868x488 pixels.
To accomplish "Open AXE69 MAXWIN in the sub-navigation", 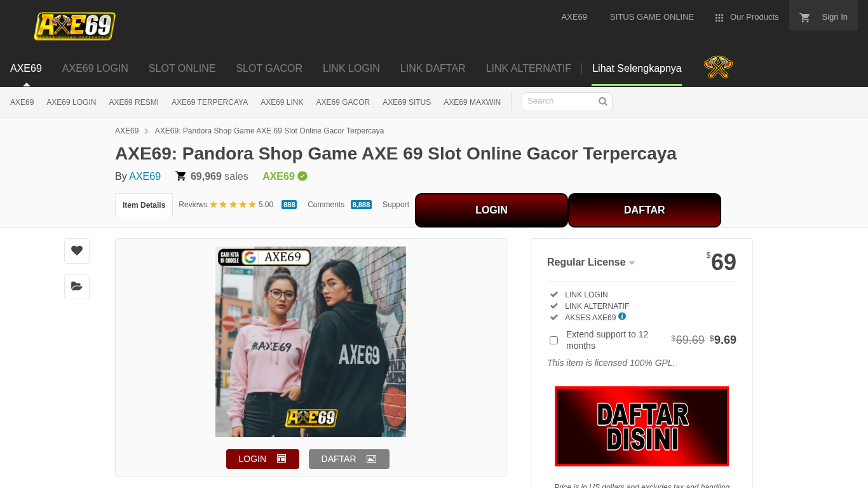I will click(472, 102).
